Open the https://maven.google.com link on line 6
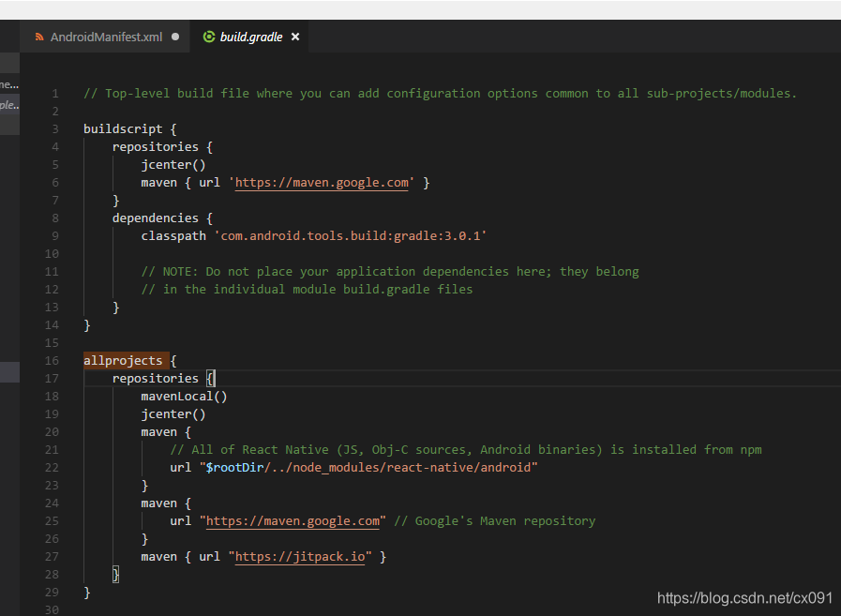841x616 pixels. [322, 183]
